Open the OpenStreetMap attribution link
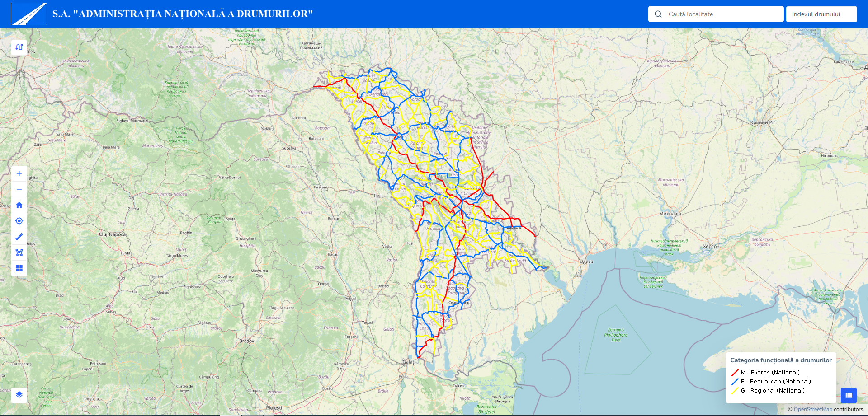Screen dimensions: 868x416 (812, 409)
